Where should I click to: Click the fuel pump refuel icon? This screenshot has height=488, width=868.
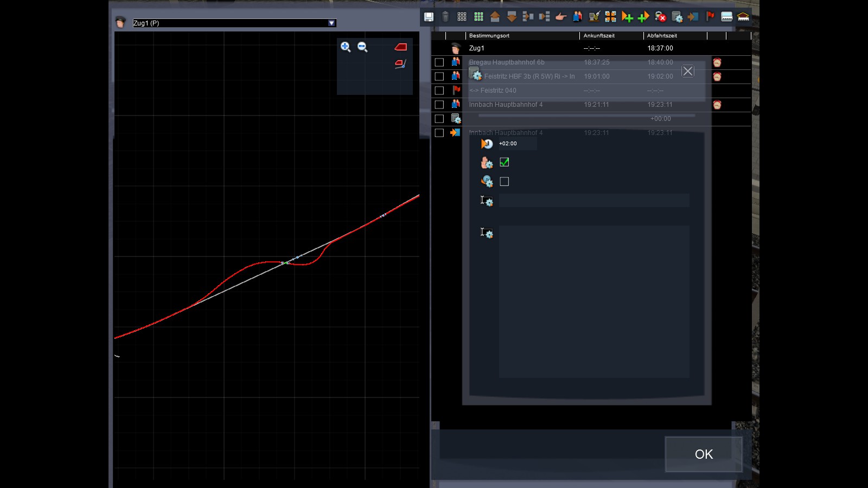point(594,17)
